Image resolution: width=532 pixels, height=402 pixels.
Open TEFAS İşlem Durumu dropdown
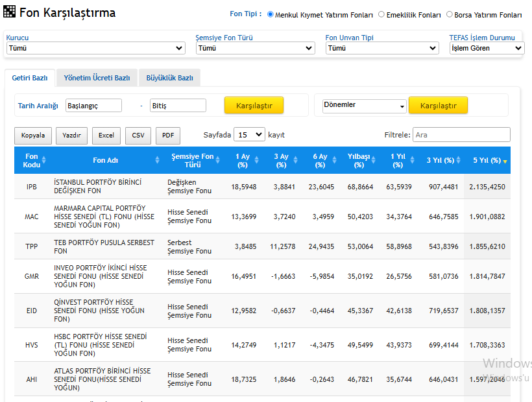[x=487, y=48]
